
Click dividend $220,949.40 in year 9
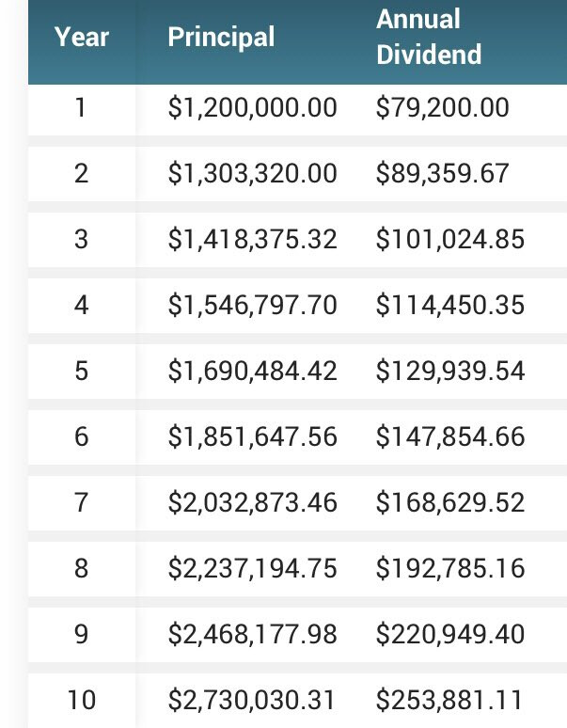click(x=450, y=635)
